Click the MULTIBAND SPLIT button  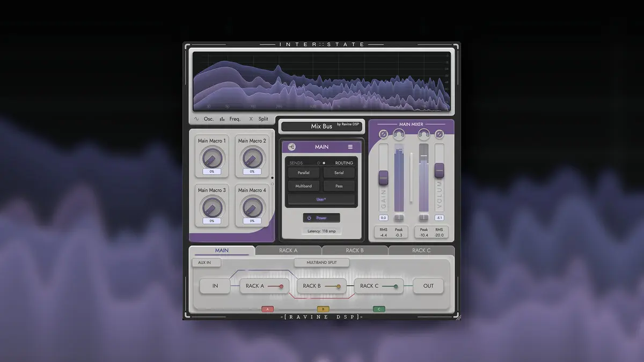[322, 263]
